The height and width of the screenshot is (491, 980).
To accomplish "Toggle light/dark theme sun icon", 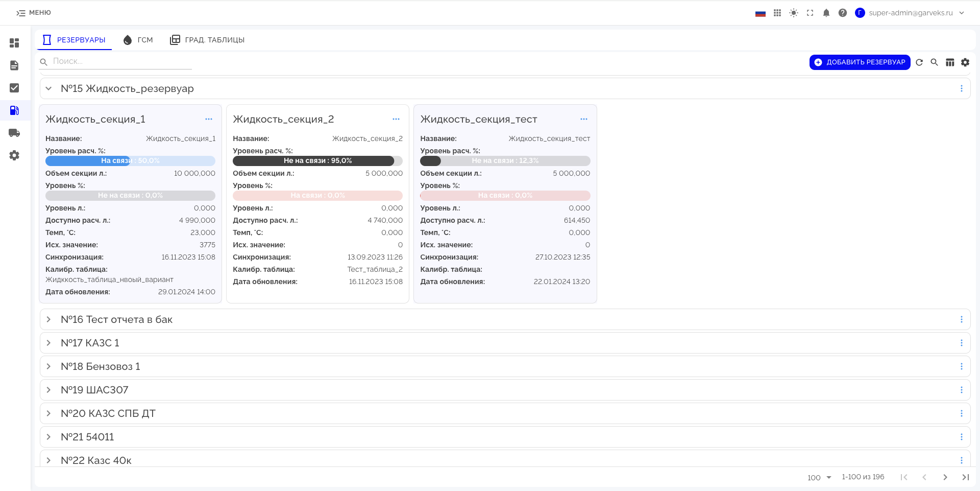I will tap(794, 13).
